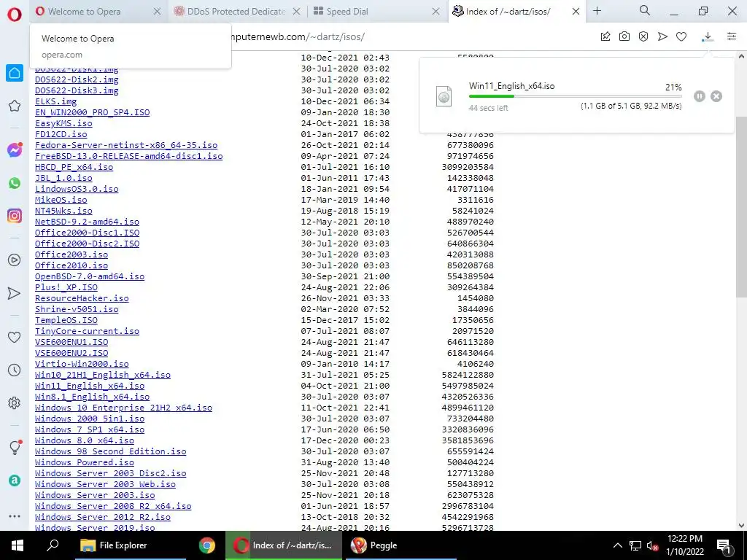Open the Windows_Server_2012_R2.iso link
Image resolution: width=747 pixels, height=560 pixels.
102,518
